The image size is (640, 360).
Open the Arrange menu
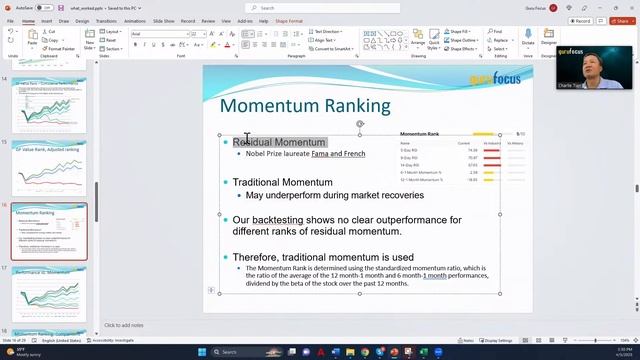(418, 38)
